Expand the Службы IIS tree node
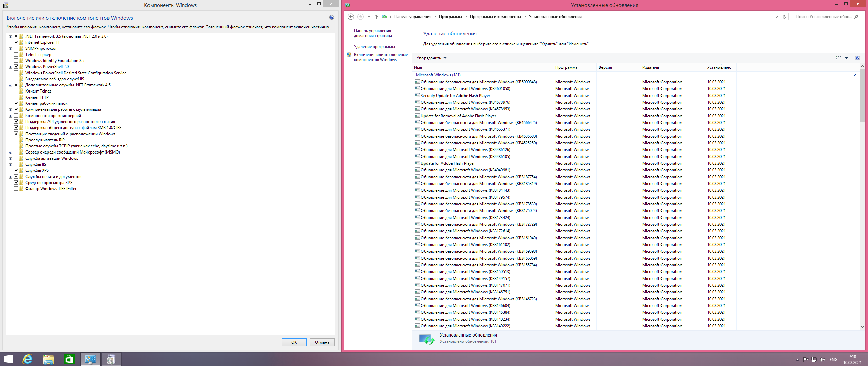 10,165
